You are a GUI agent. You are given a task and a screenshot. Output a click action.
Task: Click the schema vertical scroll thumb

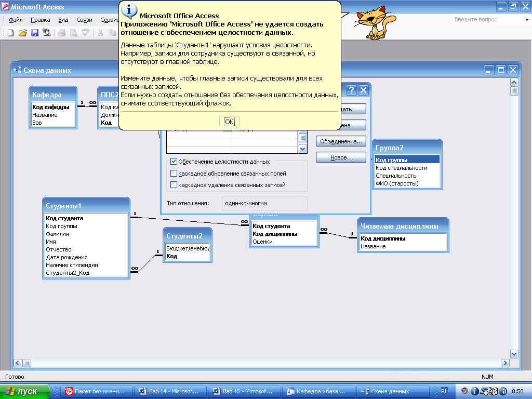pos(514,91)
